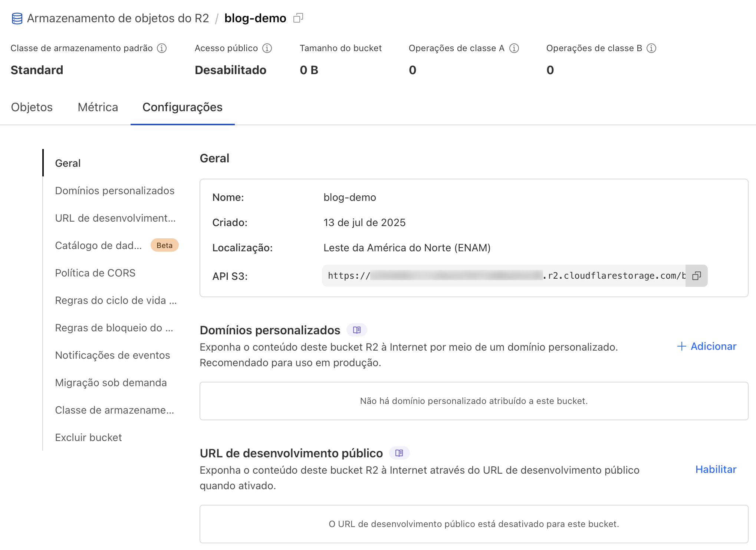Click the Desabilitado public access value

tap(231, 70)
